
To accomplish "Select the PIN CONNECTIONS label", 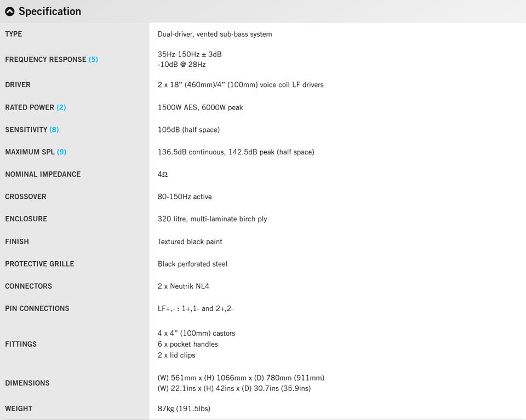I will pyautogui.click(x=37, y=308).
